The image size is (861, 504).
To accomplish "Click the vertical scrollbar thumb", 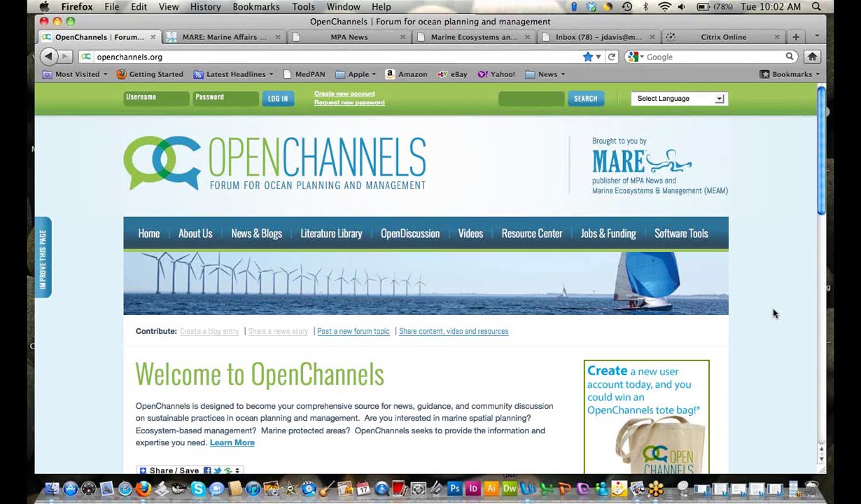I will point(822,150).
